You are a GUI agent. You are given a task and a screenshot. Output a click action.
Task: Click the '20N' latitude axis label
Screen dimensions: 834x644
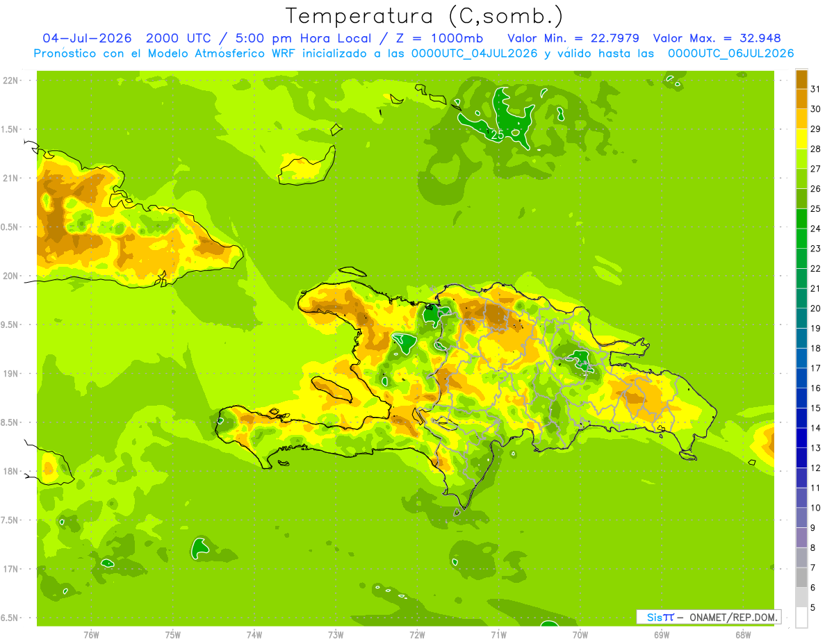pyautogui.click(x=12, y=276)
